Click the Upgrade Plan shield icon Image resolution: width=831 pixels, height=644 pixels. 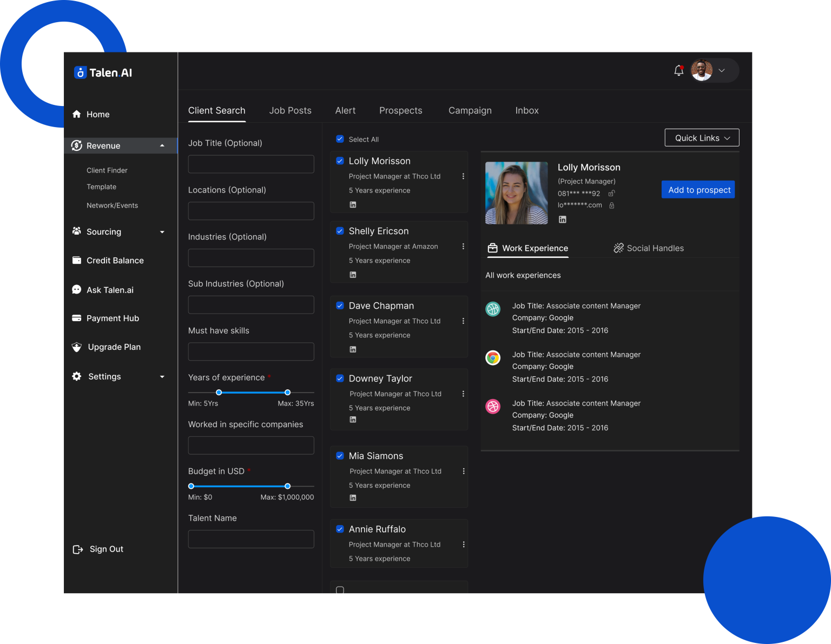tap(77, 347)
